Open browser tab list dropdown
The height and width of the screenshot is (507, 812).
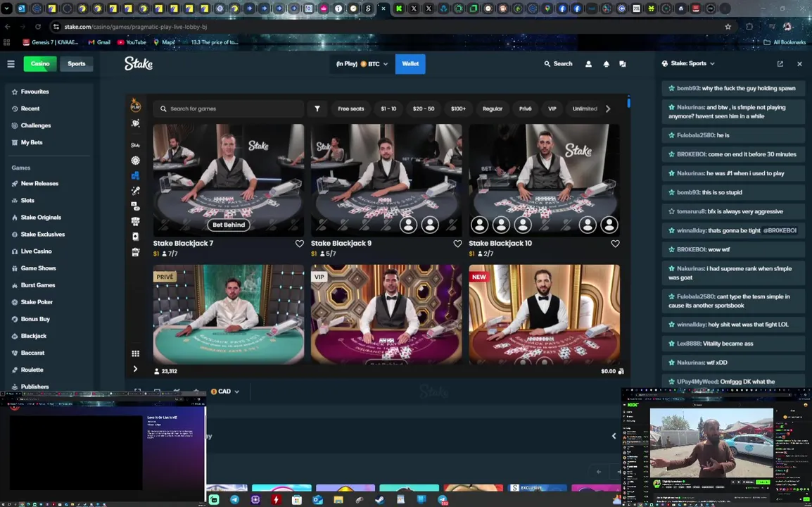point(7,8)
